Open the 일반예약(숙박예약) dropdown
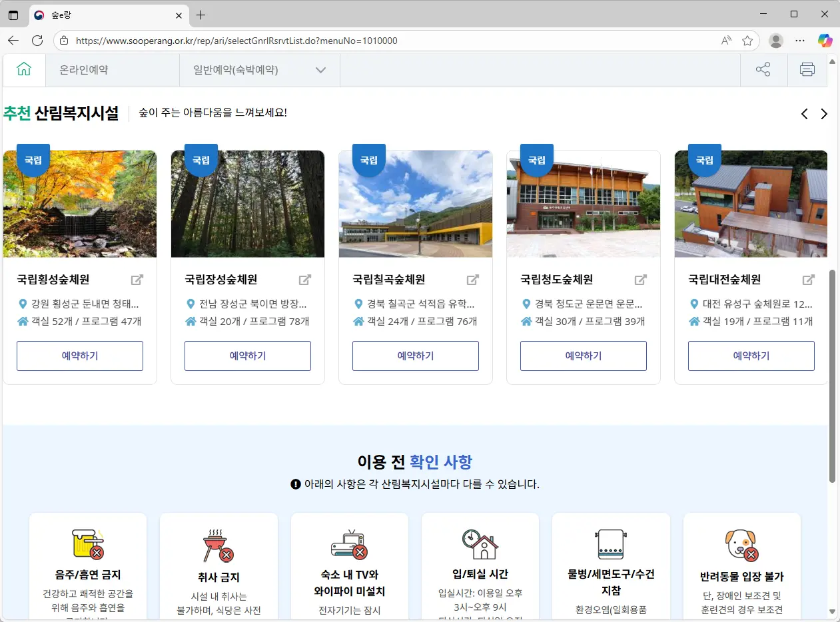The image size is (840, 622). [259, 69]
